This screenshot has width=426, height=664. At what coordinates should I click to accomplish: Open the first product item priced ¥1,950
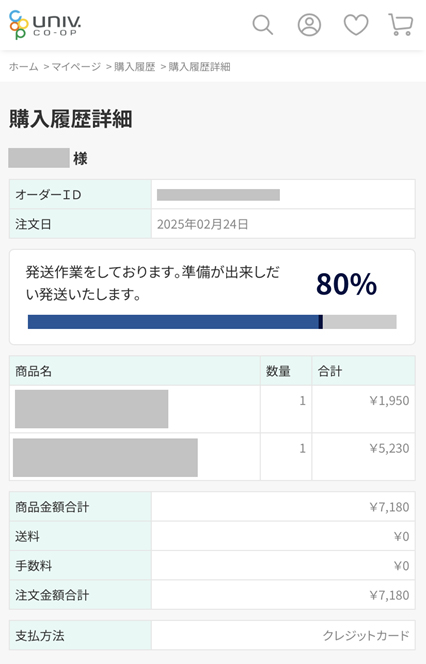(x=91, y=409)
